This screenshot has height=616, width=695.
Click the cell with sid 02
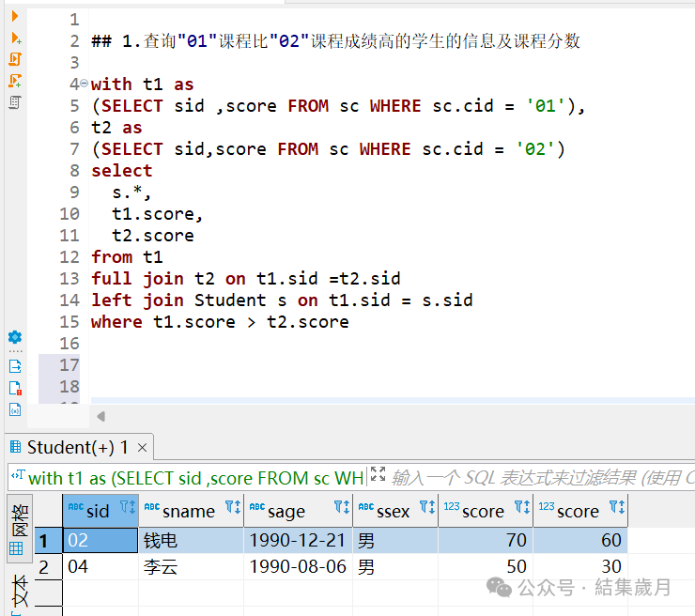[100, 540]
